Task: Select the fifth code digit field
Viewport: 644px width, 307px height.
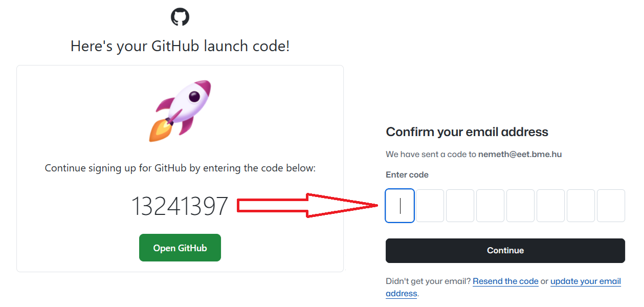Action: (520, 206)
